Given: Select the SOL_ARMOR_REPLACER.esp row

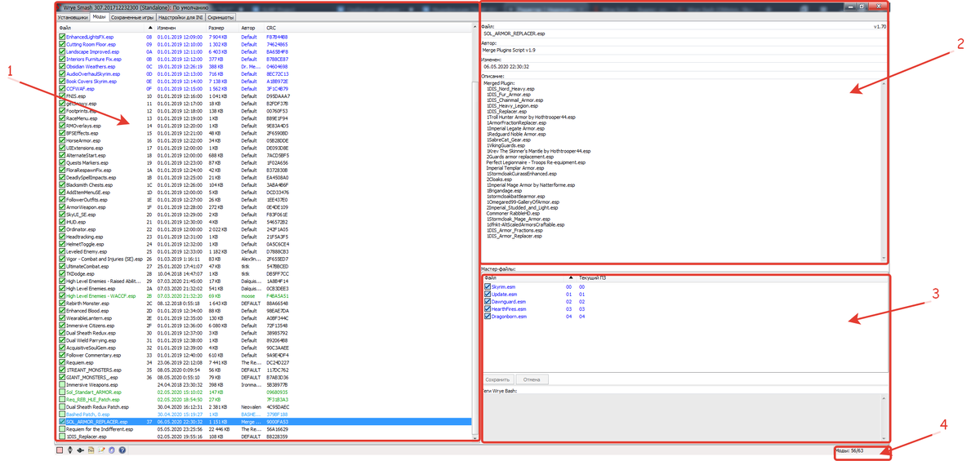Looking at the screenshot, I should 265,422.
